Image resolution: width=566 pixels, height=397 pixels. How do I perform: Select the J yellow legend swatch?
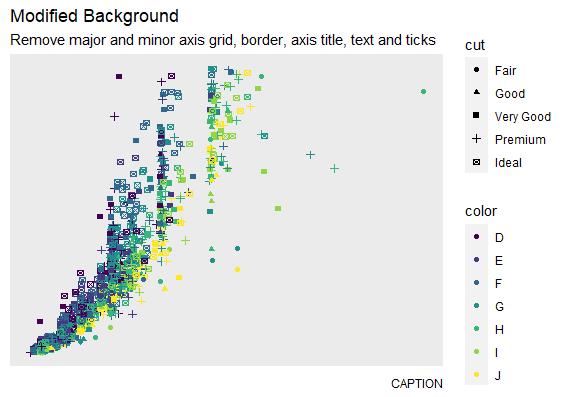[x=476, y=375]
